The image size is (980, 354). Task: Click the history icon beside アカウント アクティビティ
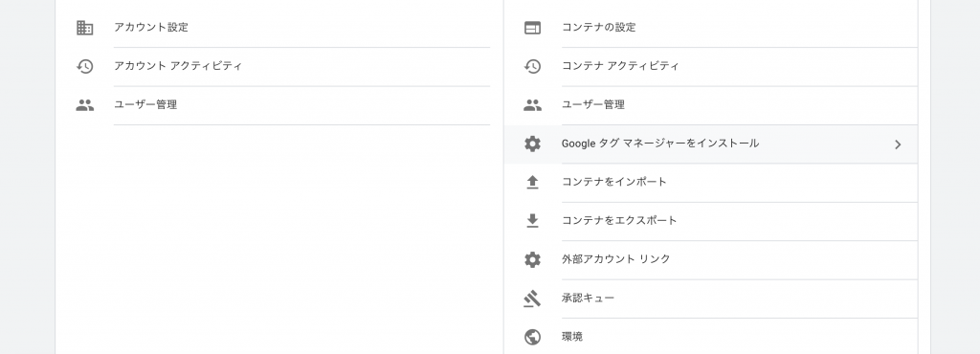pyautogui.click(x=85, y=66)
